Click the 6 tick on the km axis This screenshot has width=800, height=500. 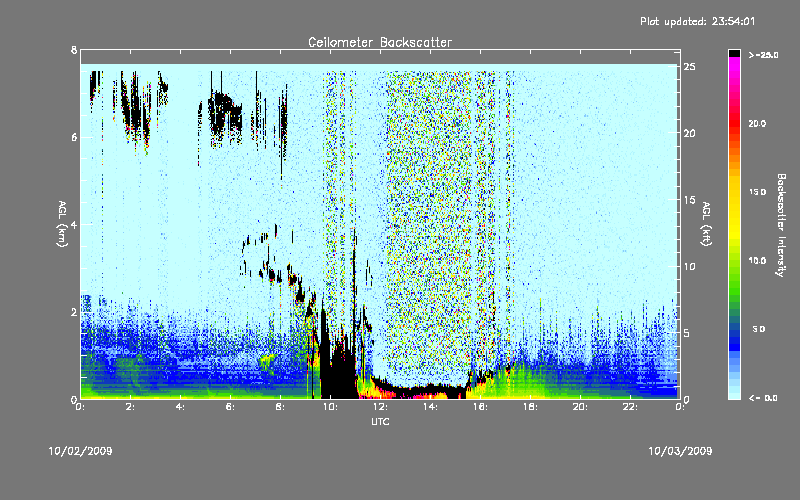coord(74,137)
